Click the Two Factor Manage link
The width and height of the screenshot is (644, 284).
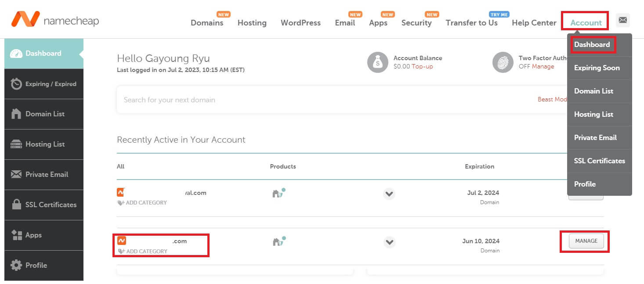tap(543, 67)
